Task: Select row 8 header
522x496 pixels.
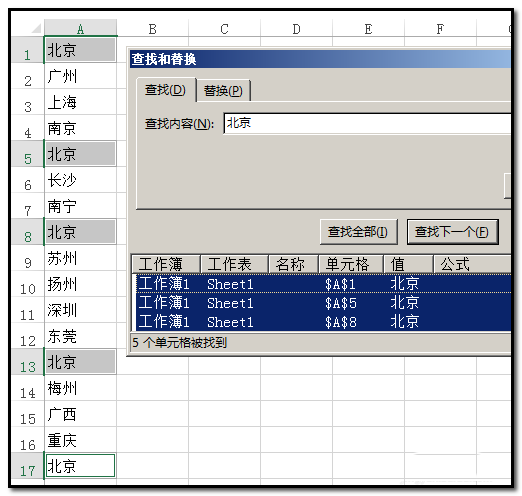Action: click(28, 232)
